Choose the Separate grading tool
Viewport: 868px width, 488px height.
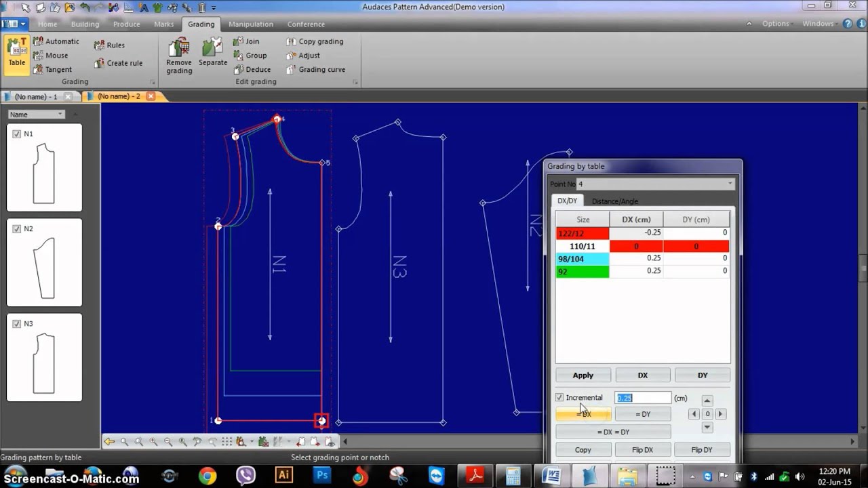pyautogui.click(x=213, y=53)
